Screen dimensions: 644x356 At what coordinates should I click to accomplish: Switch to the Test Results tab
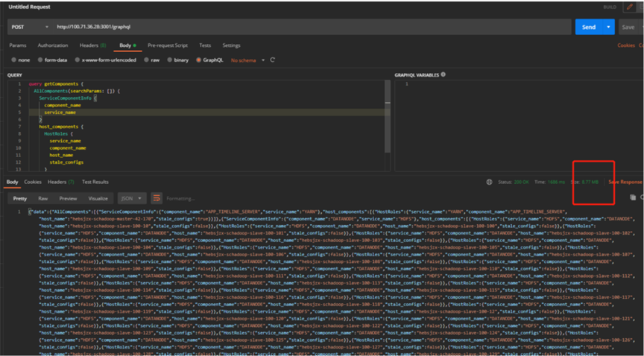coord(95,182)
